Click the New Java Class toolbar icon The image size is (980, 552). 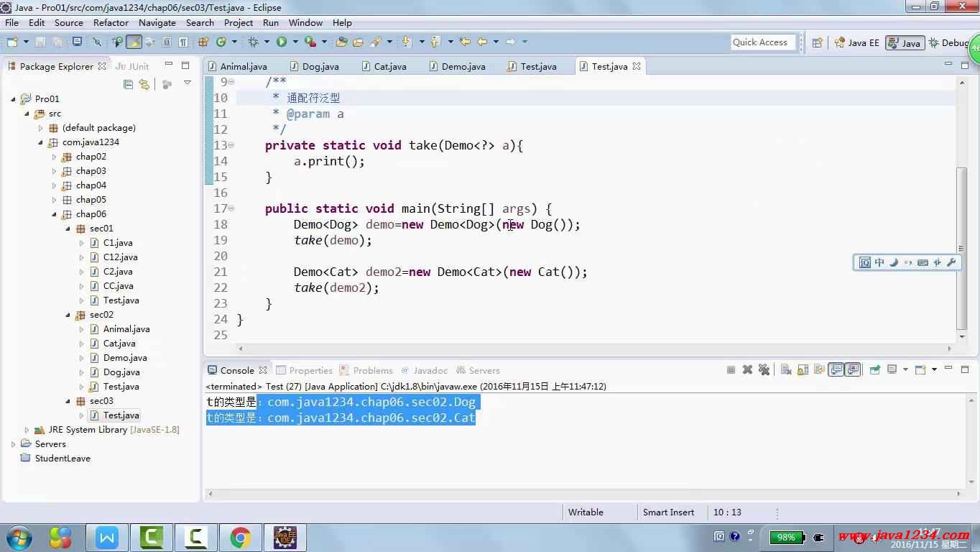pos(221,42)
